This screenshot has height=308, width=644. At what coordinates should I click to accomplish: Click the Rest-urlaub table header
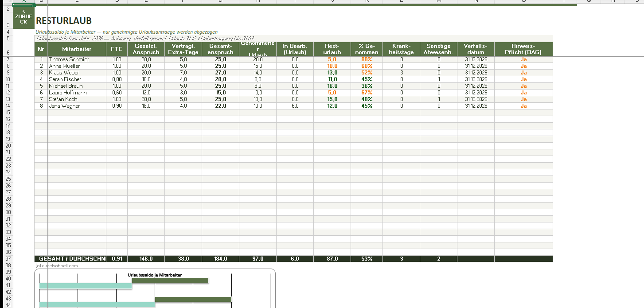332,49
